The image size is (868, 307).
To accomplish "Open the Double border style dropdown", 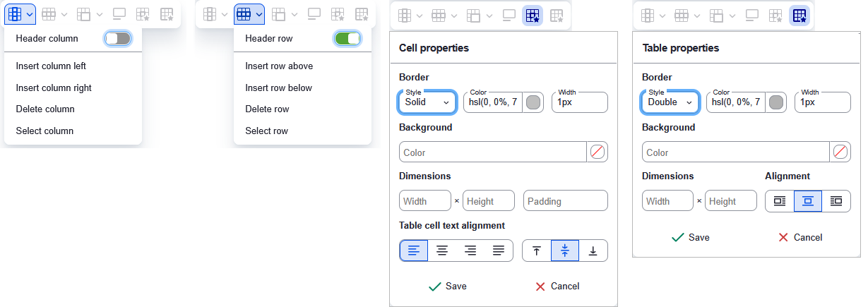I will pos(670,102).
